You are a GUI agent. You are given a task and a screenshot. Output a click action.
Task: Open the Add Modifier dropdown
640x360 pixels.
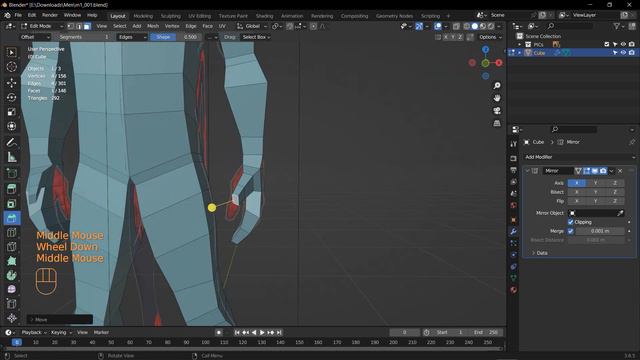click(580, 157)
